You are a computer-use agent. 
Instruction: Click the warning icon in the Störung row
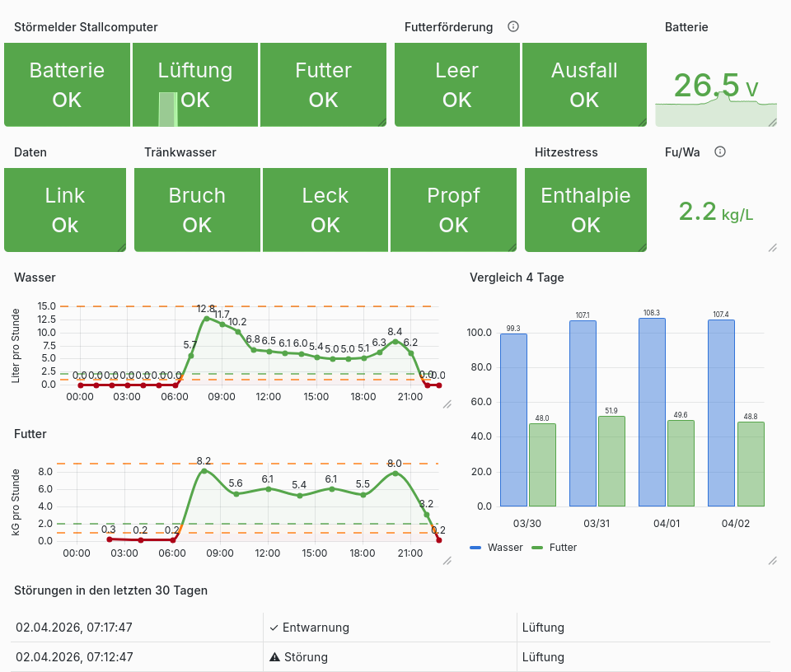pos(275,657)
